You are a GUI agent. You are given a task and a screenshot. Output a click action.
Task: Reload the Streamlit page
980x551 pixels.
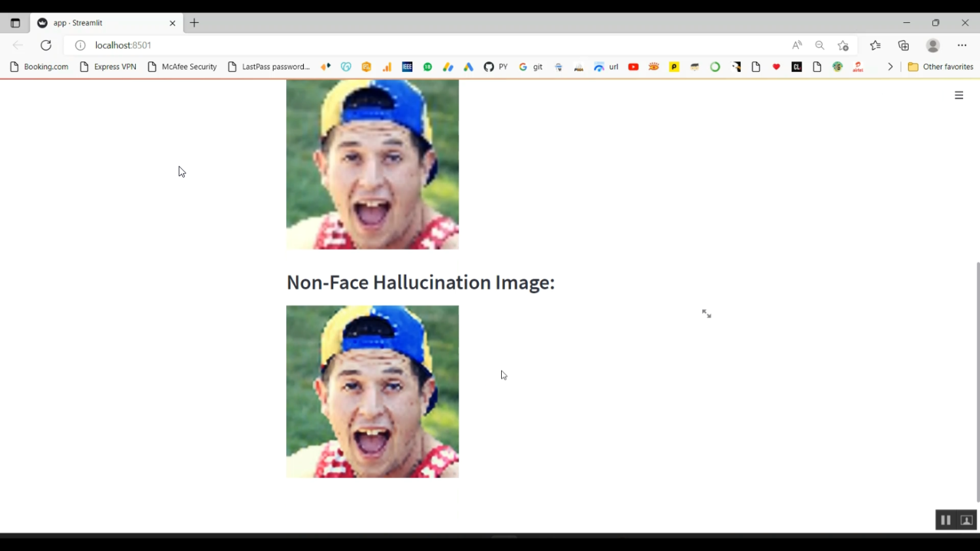pos(46,45)
